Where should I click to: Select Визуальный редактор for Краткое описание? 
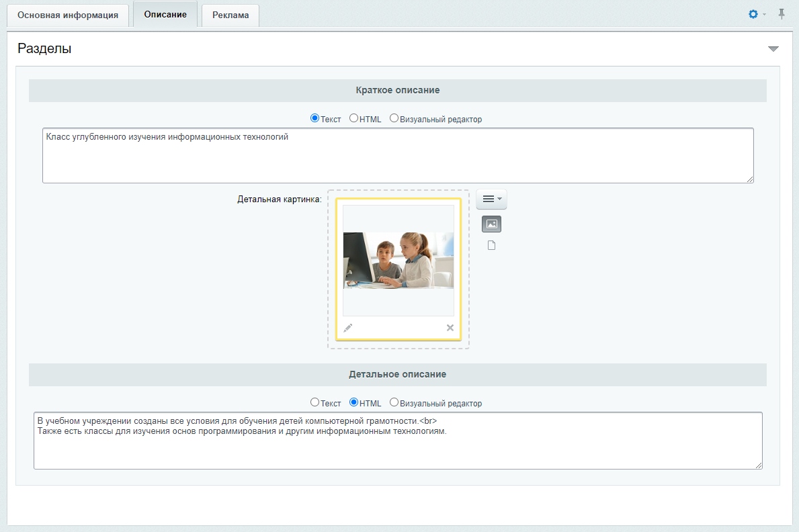coord(394,118)
